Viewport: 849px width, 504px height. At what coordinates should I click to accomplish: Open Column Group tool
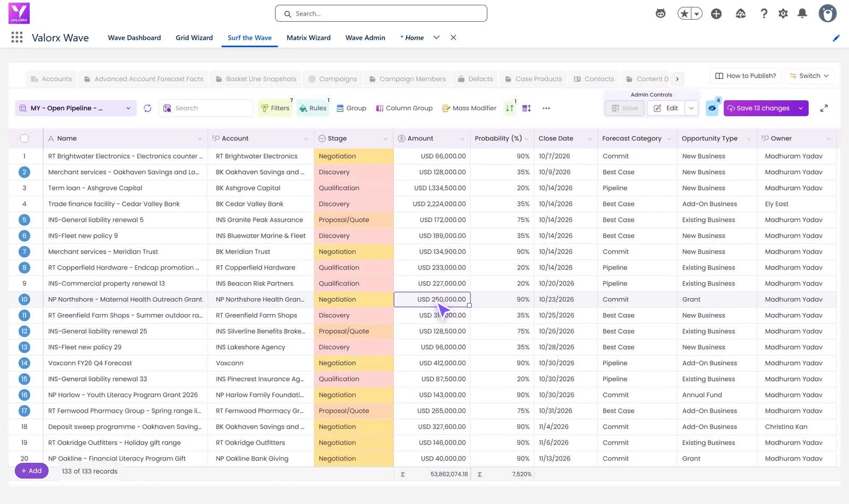coord(404,108)
